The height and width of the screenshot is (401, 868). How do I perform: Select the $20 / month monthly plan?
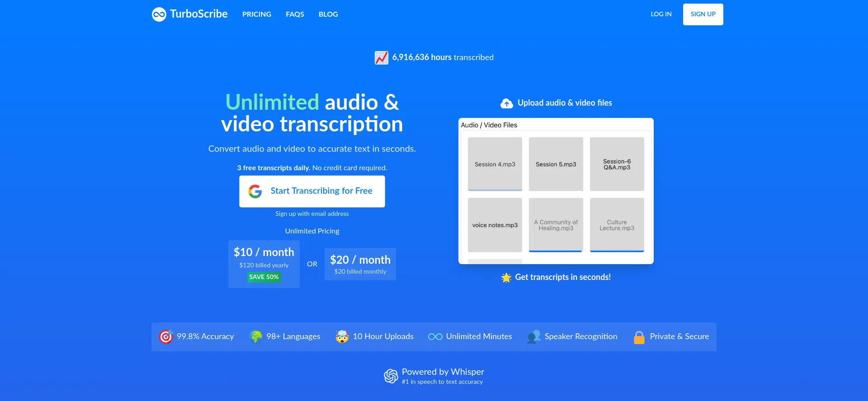point(360,264)
